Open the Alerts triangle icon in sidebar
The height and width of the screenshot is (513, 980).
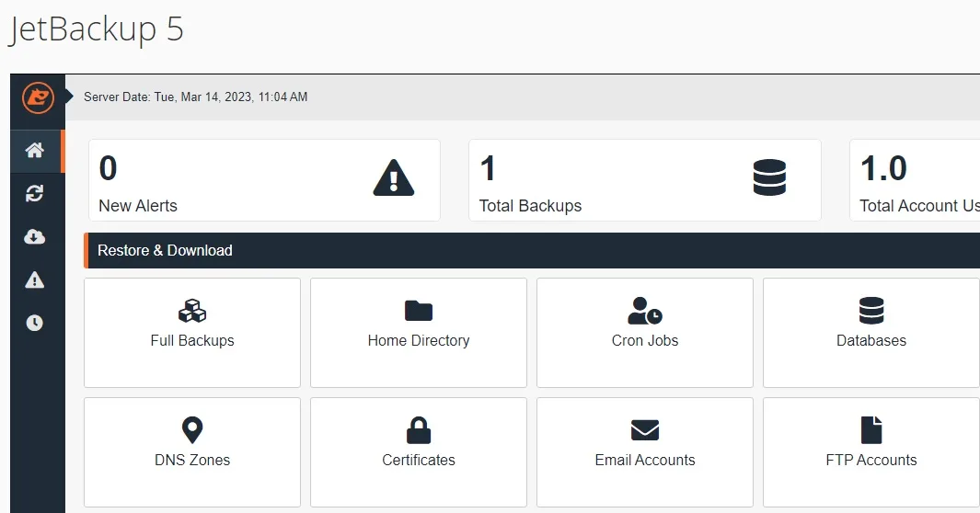point(35,280)
